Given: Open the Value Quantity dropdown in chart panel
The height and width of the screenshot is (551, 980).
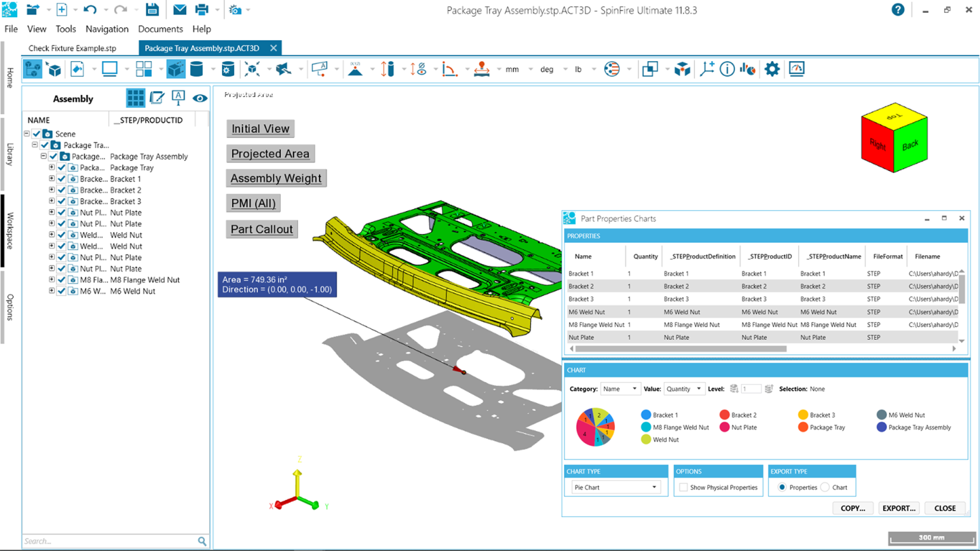Looking at the screenshot, I should pyautogui.click(x=684, y=388).
